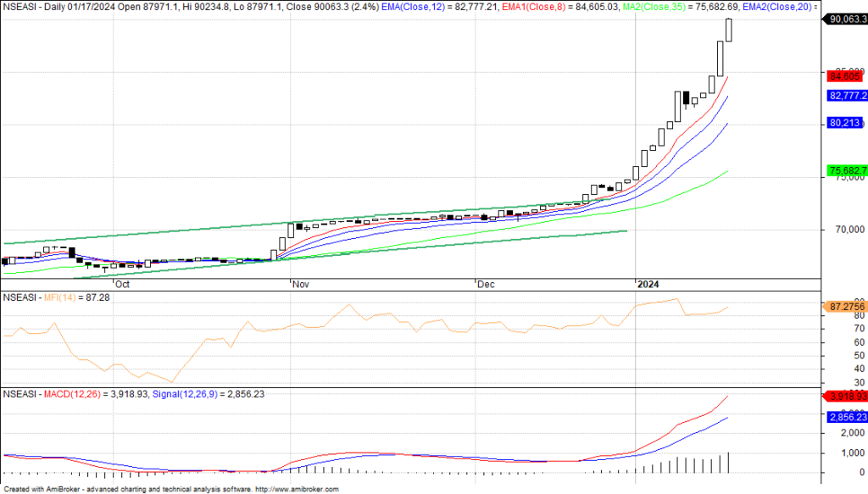Select the last tall white candlestick
Viewport: 868px width, 494px height.
point(729,30)
